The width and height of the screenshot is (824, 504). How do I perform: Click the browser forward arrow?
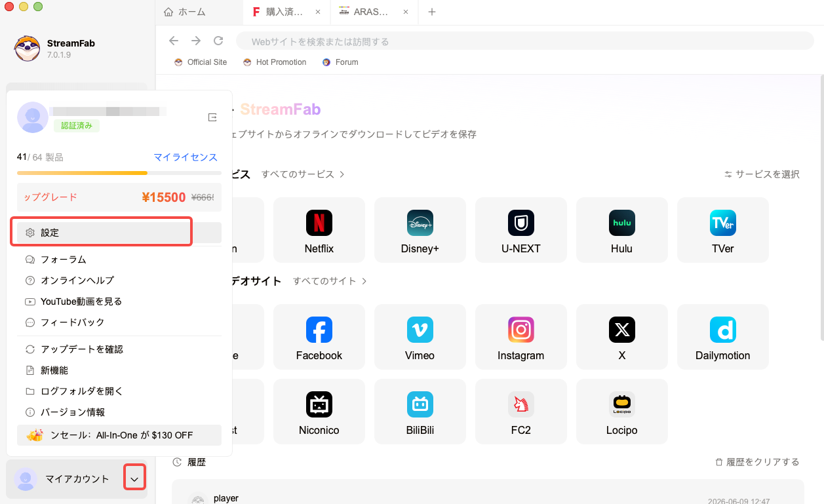click(196, 41)
